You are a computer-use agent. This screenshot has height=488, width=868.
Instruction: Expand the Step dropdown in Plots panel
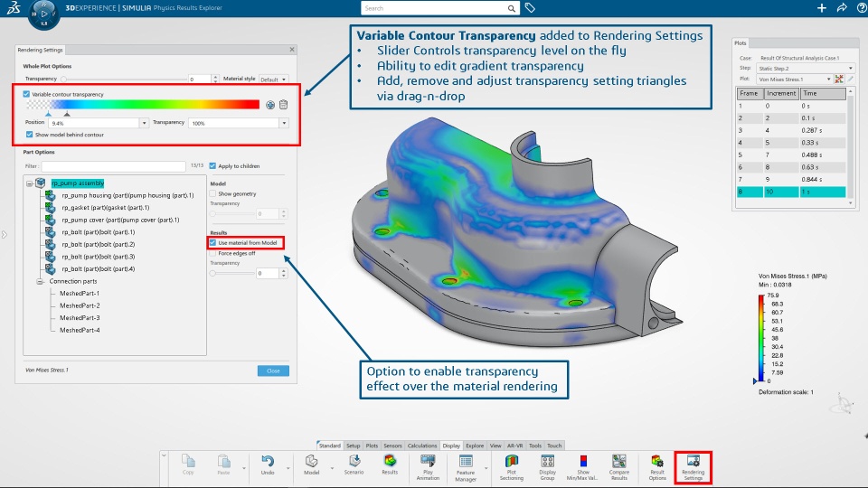[805, 68]
